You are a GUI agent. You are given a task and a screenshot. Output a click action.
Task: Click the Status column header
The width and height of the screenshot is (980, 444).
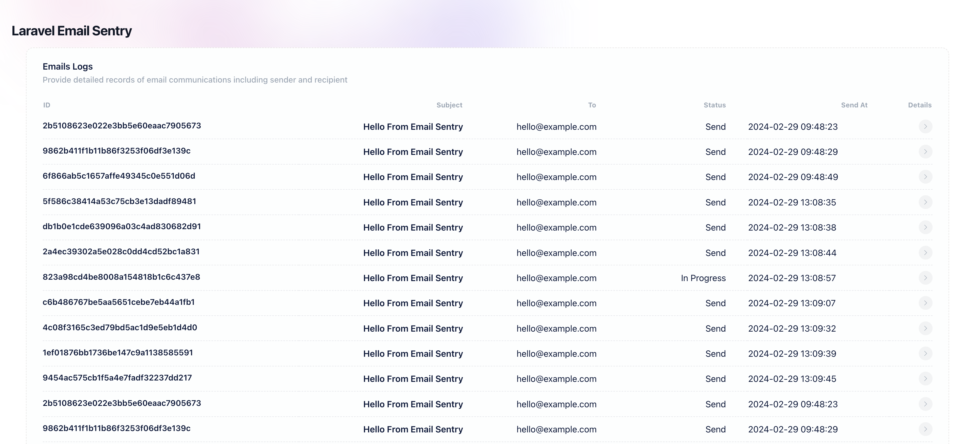(715, 105)
